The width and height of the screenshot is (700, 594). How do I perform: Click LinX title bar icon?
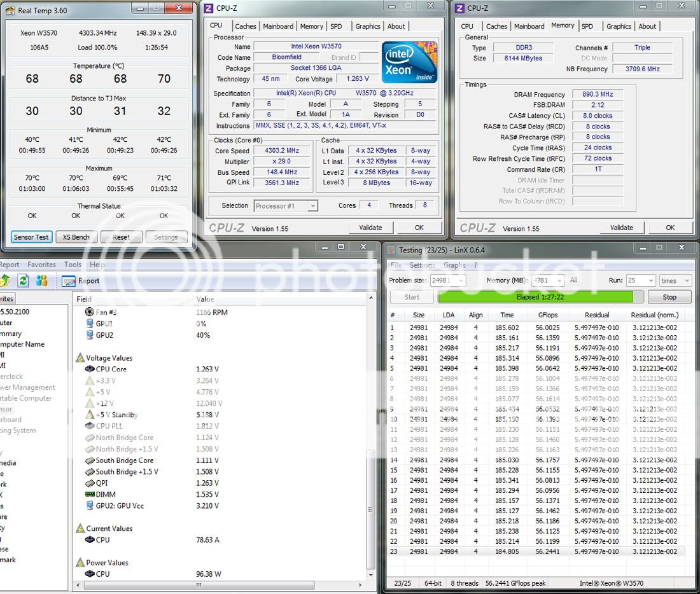pos(391,251)
